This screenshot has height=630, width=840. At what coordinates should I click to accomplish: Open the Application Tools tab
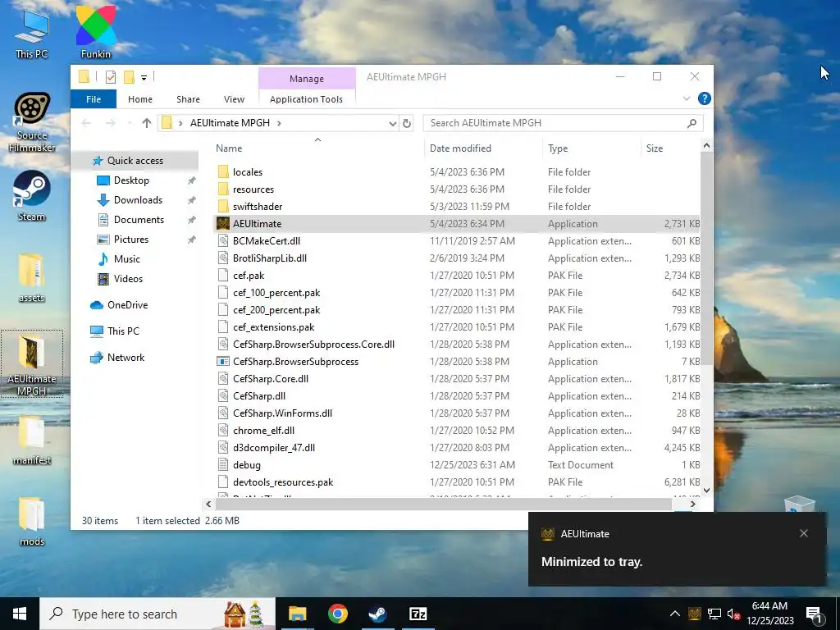click(307, 99)
